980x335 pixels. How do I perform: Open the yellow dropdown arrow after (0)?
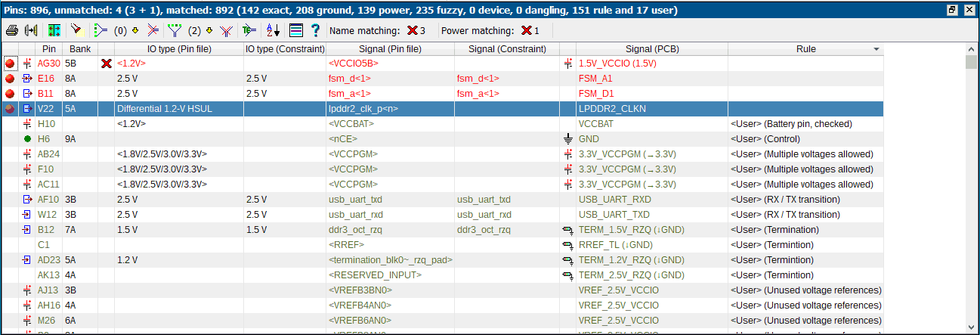pos(135,30)
